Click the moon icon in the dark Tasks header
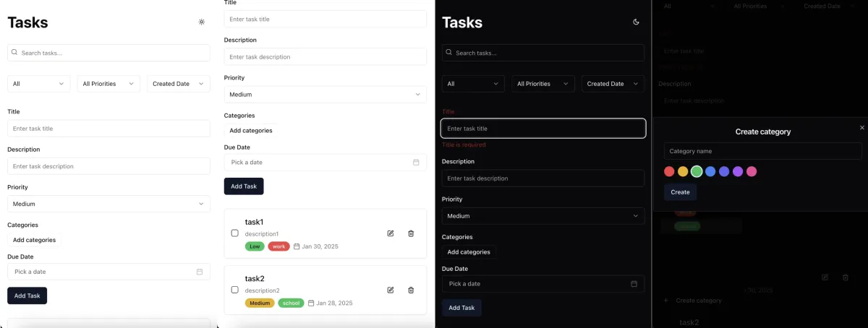 click(x=636, y=22)
